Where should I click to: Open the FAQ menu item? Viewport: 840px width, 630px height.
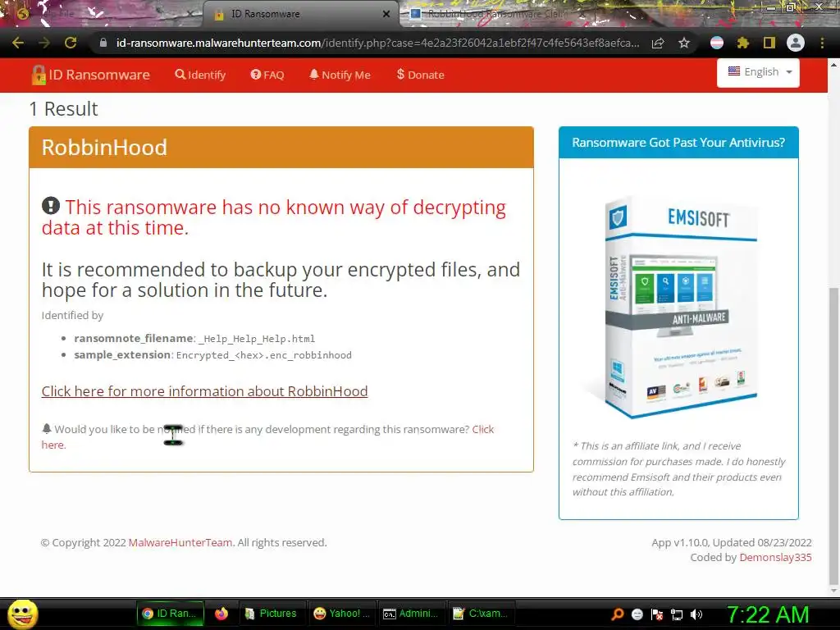point(267,75)
